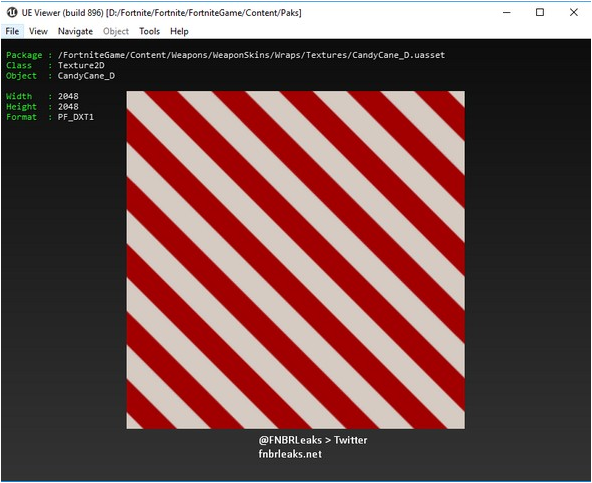Image resolution: width=592 pixels, height=483 pixels.
Task: Open the Object menu
Action: click(x=116, y=31)
